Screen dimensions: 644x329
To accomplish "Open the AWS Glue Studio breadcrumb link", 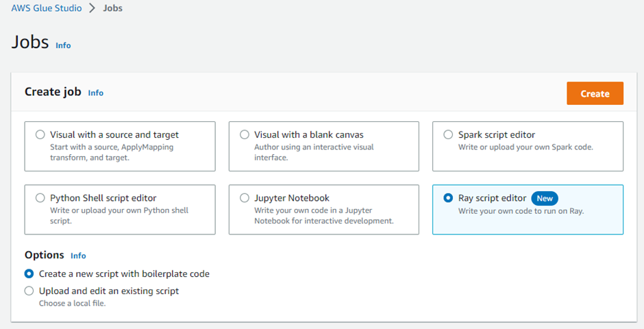I will click(46, 8).
